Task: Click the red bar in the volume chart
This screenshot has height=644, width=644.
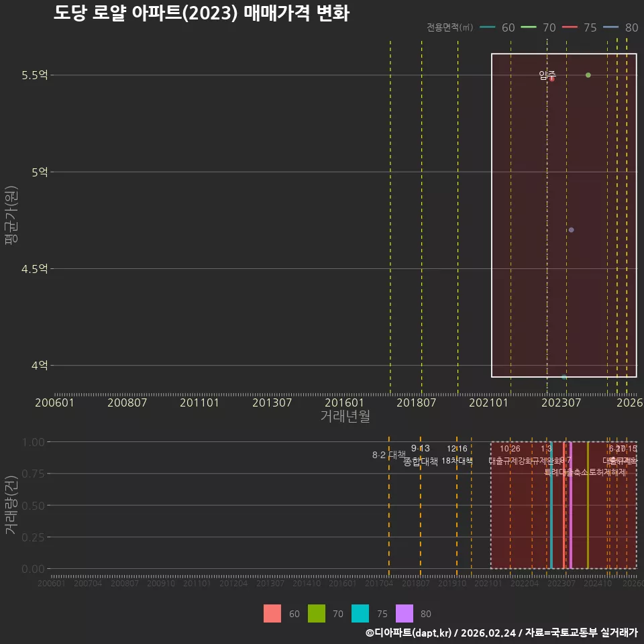Action: (564, 505)
